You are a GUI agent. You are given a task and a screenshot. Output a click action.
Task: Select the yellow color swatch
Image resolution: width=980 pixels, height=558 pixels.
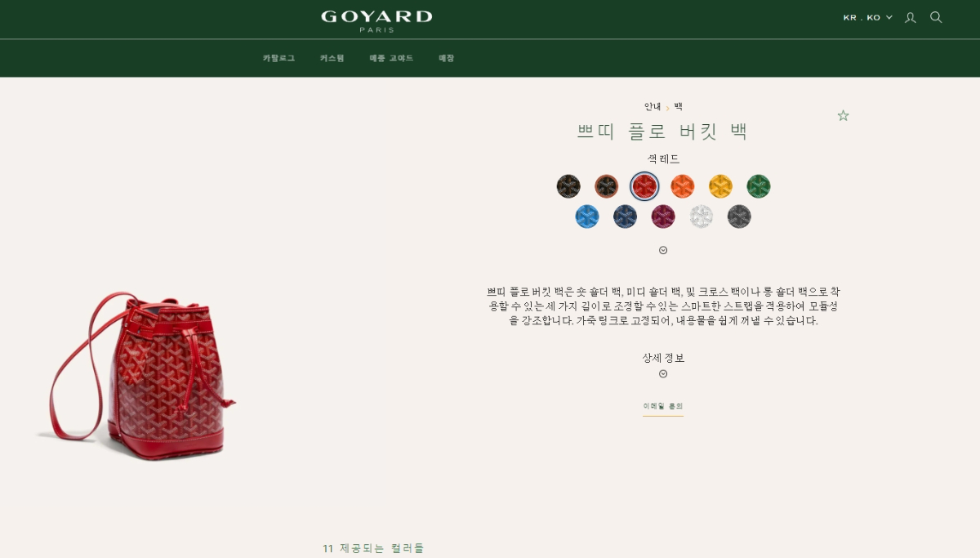point(720,186)
